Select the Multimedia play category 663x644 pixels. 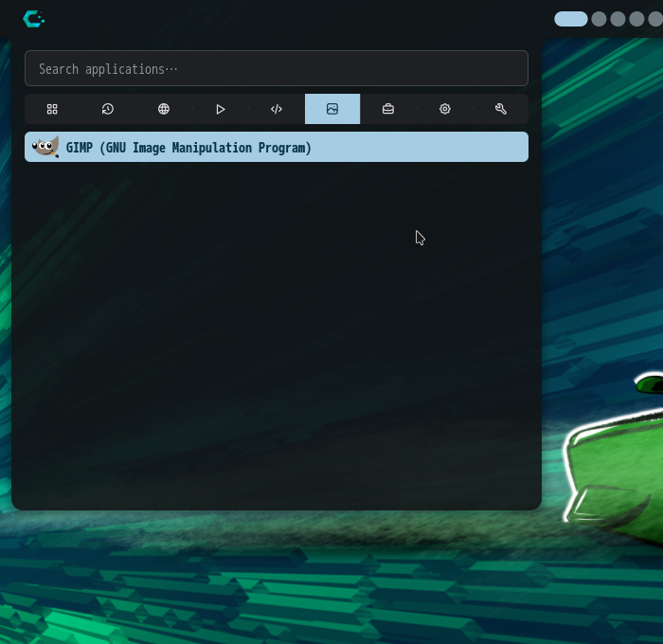tap(220, 109)
